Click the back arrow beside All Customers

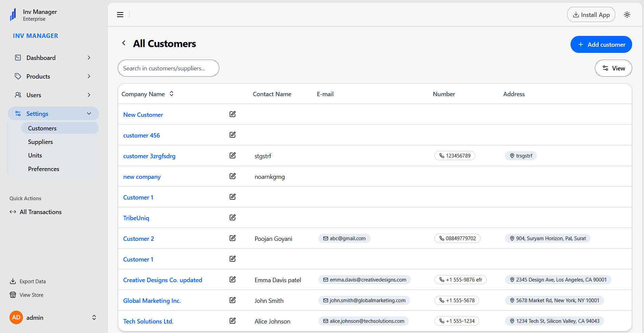124,43
